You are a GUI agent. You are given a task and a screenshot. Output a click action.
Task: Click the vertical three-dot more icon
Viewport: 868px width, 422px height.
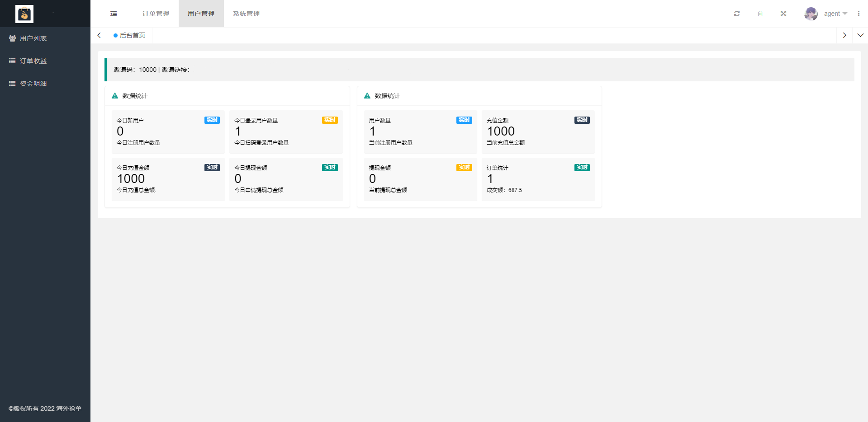pos(859,14)
